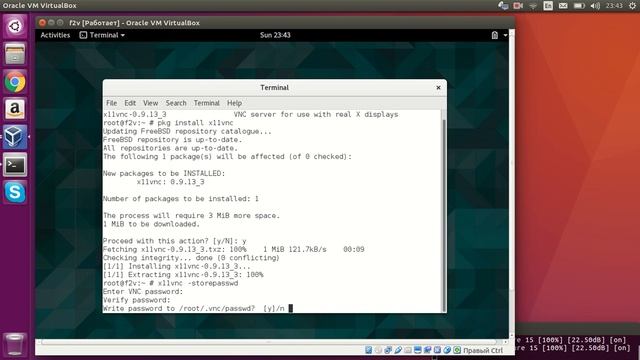Click 'Write password to /root/.vnc/passwd?' prompt
Viewport: 640px width, 360px height.
tap(179, 309)
